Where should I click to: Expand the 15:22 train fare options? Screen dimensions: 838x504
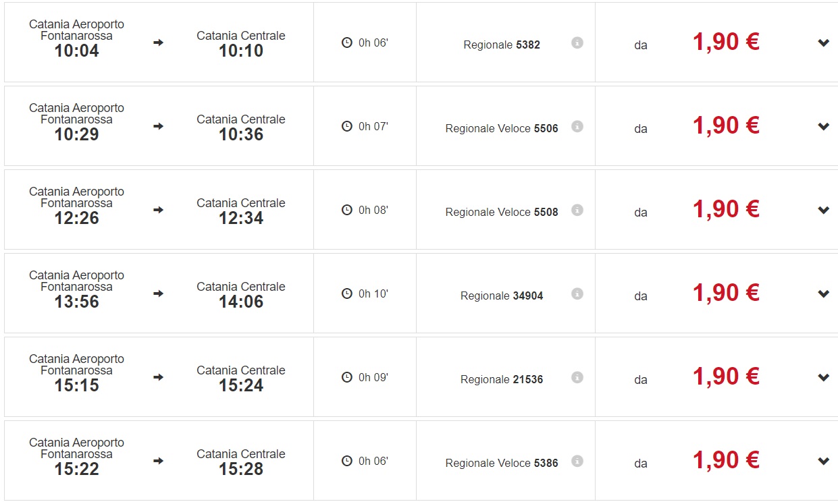(x=823, y=461)
